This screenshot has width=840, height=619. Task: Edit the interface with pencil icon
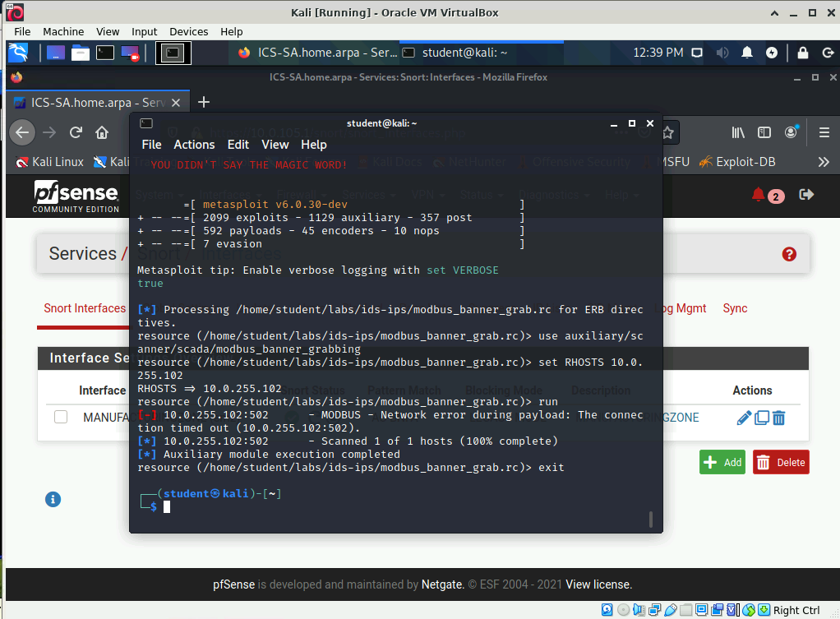(744, 418)
